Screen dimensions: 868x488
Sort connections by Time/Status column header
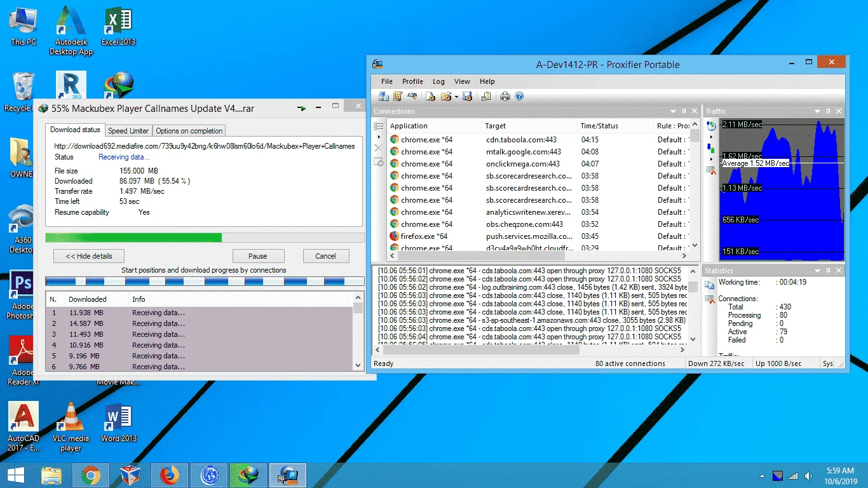pos(615,126)
